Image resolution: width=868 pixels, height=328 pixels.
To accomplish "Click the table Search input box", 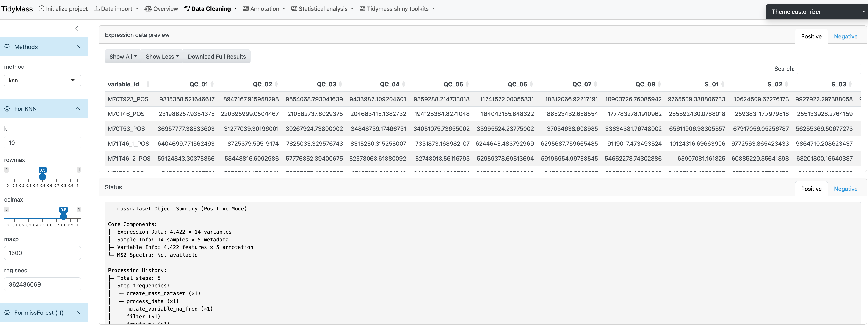I will [829, 69].
